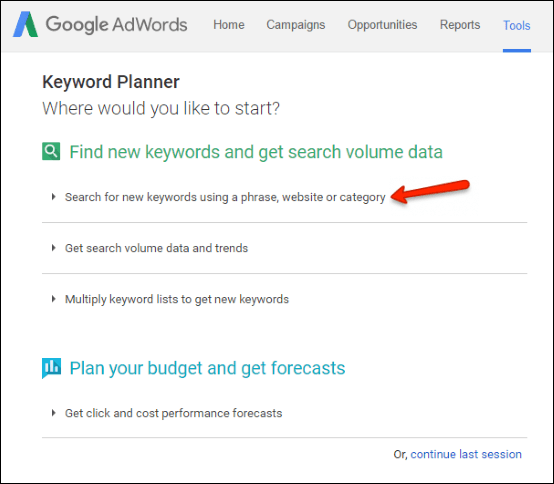Select the Tools tab
554x484 pixels.
(x=517, y=25)
